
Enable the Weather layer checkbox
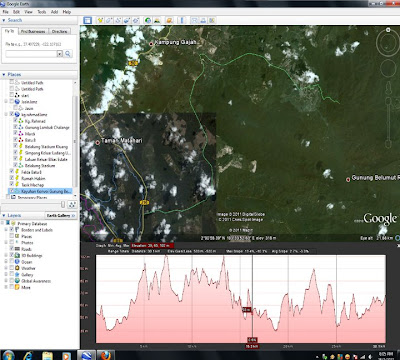point(12,268)
